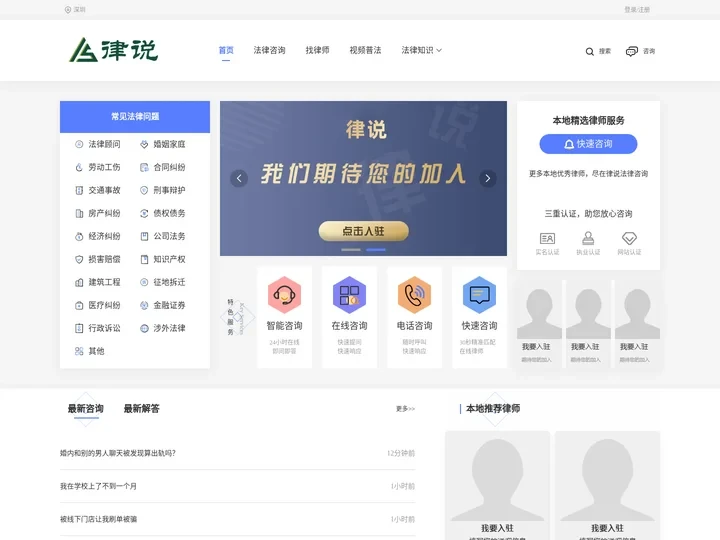Select the 法律顾问 category icon

pyautogui.click(x=79, y=144)
